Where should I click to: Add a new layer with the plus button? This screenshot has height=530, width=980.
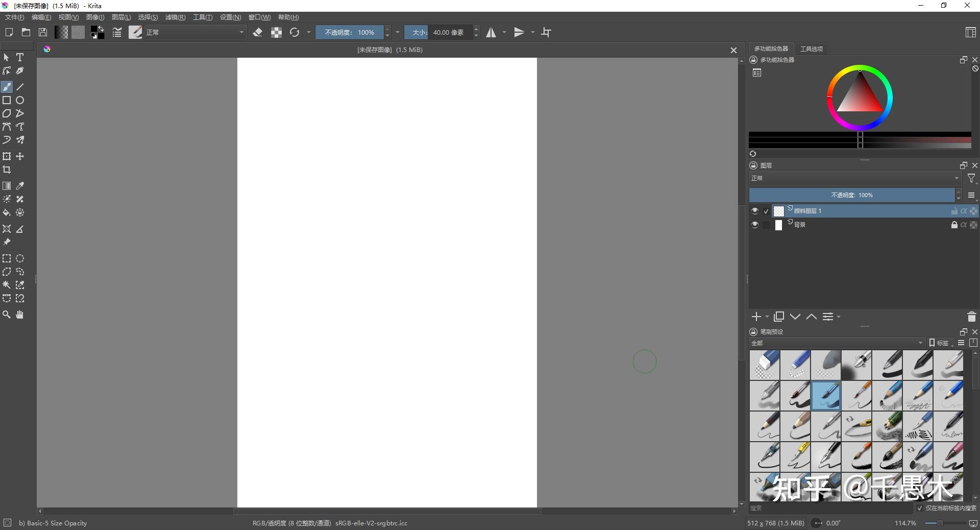[x=756, y=317]
